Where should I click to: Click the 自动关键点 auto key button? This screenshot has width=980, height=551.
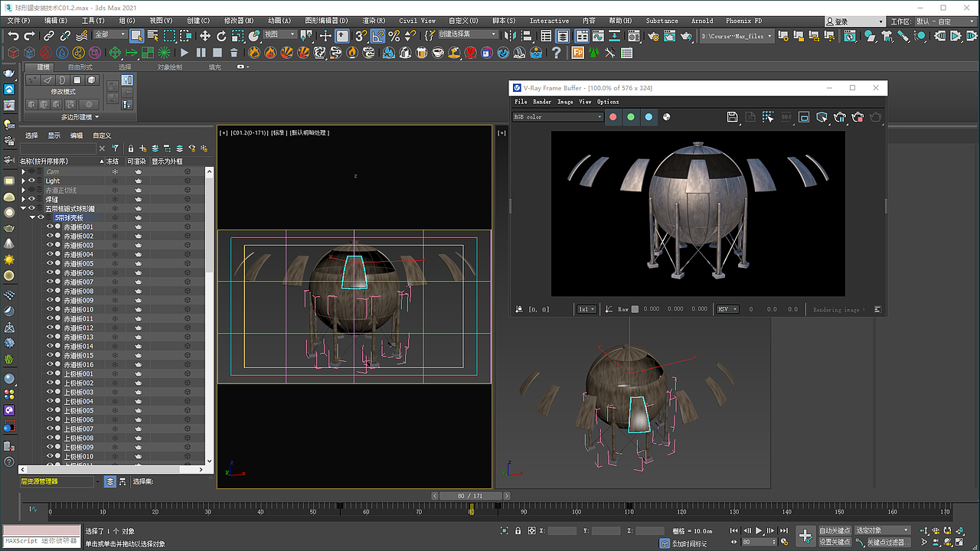coord(835,530)
